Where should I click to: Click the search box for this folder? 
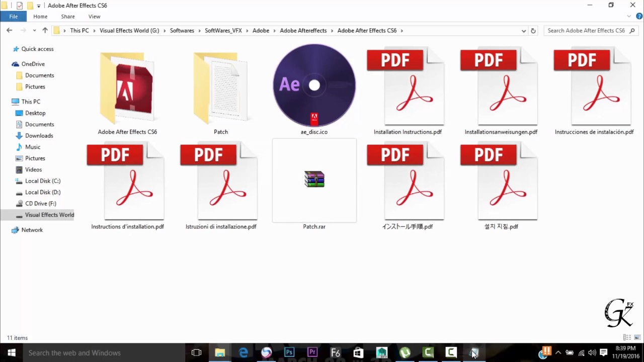pos(591,31)
